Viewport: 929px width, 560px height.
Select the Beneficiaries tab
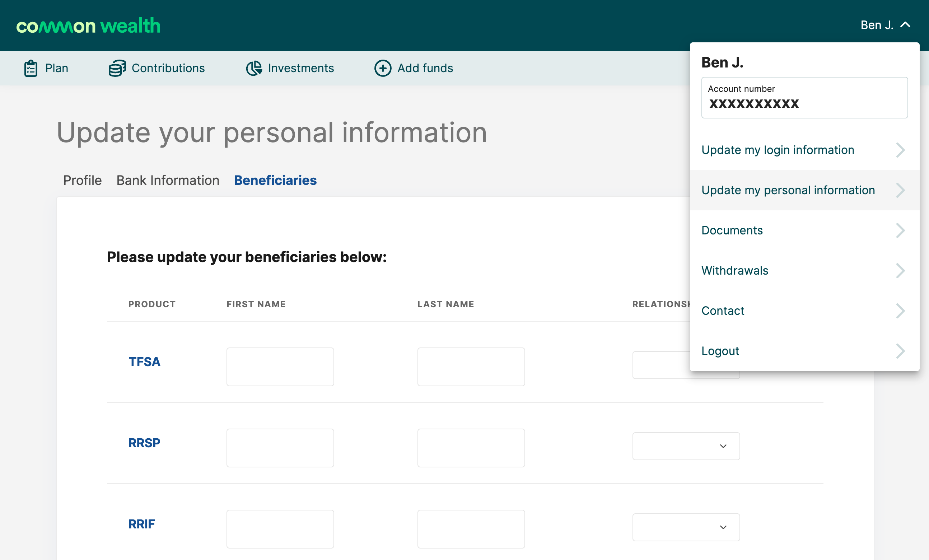[x=275, y=180]
